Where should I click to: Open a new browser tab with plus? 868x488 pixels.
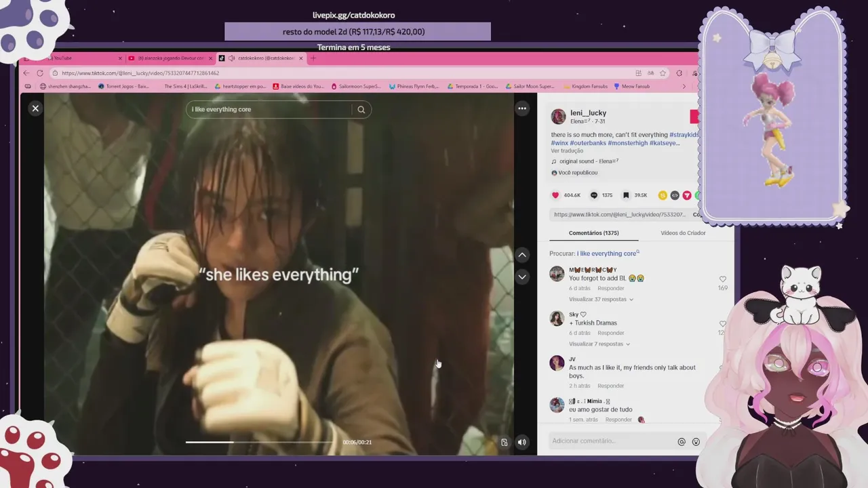click(313, 58)
